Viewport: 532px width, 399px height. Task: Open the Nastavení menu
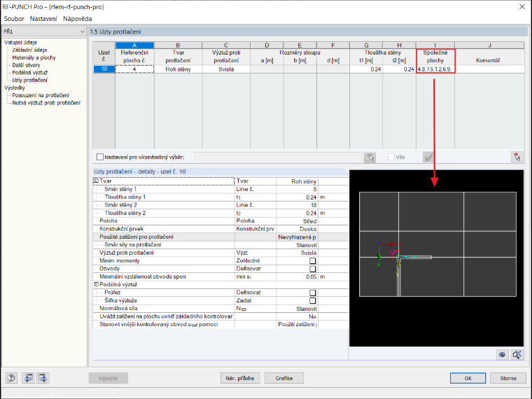[x=43, y=19]
